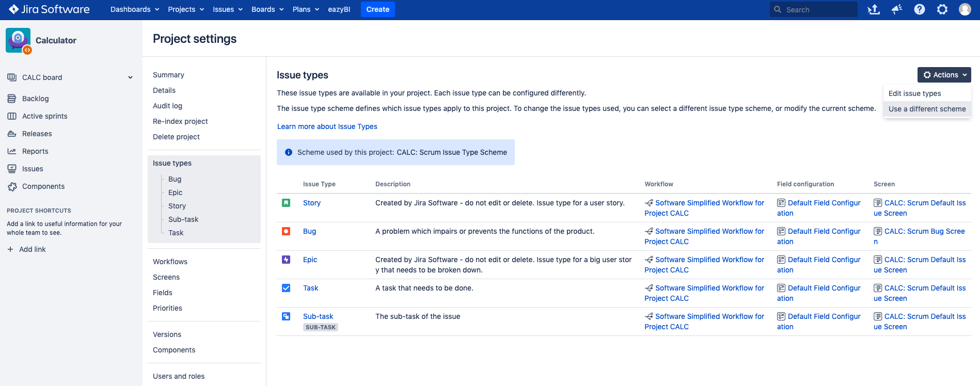Open Issues in the project sidebar
Screen dimensions: 980x386
(33, 169)
